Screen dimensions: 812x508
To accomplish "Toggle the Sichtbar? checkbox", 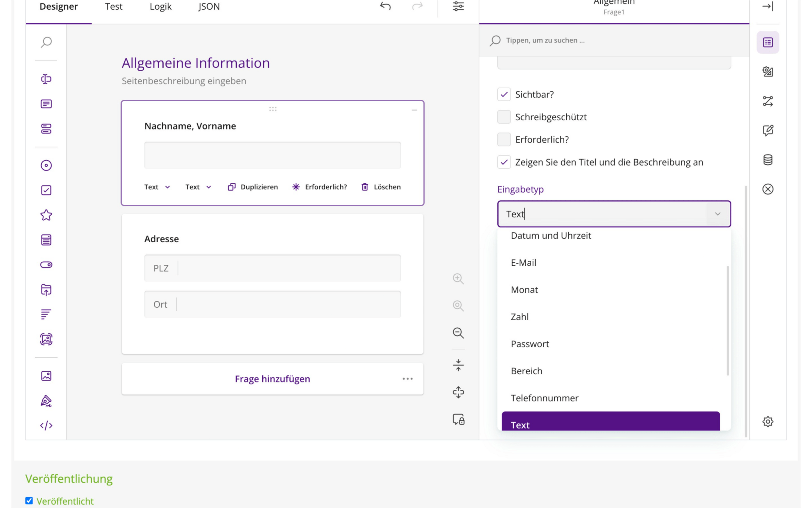I will 504,94.
